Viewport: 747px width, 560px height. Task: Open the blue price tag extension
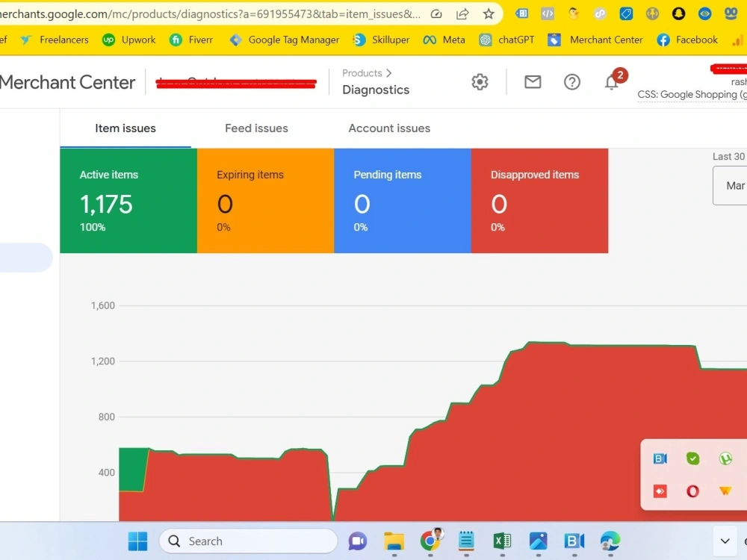pos(626,13)
